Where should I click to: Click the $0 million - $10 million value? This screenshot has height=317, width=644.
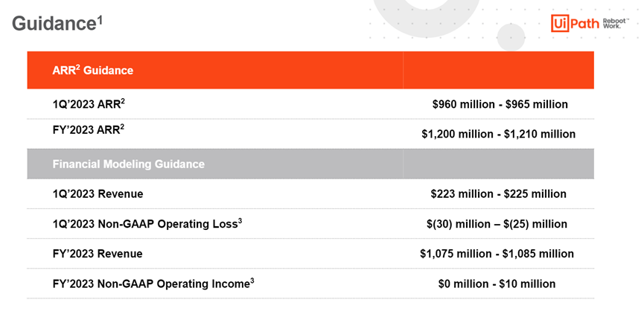pos(497,284)
